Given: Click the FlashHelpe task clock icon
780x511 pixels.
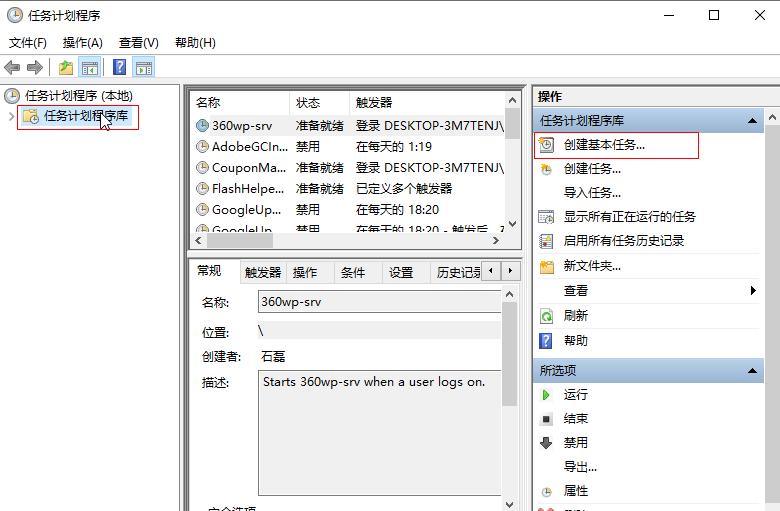Looking at the screenshot, I should pyautogui.click(x=202, y=188).
